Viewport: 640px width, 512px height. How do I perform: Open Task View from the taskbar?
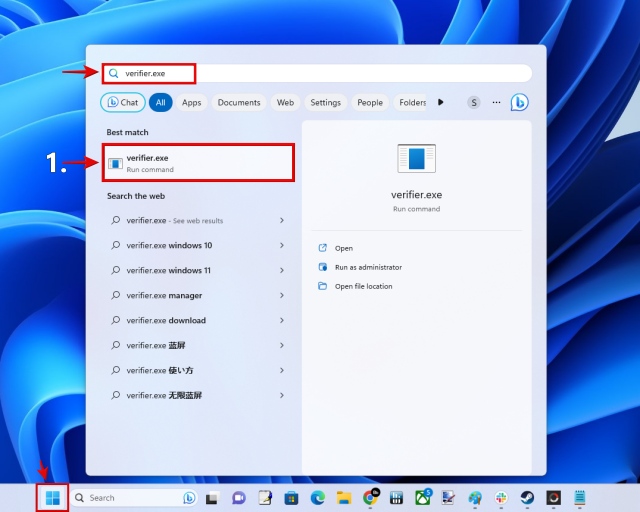[x=212, y=498]
